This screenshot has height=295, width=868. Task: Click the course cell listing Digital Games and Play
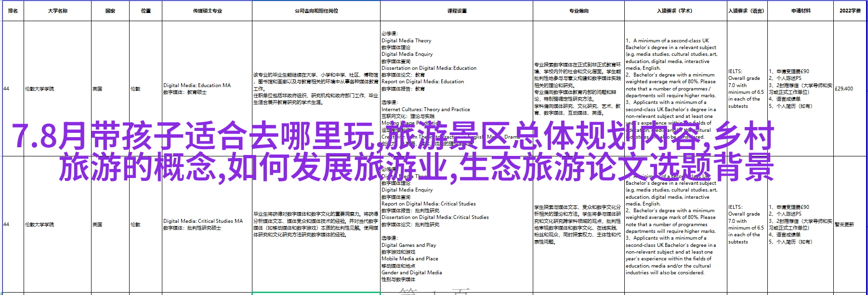click(x=457, y=224)
